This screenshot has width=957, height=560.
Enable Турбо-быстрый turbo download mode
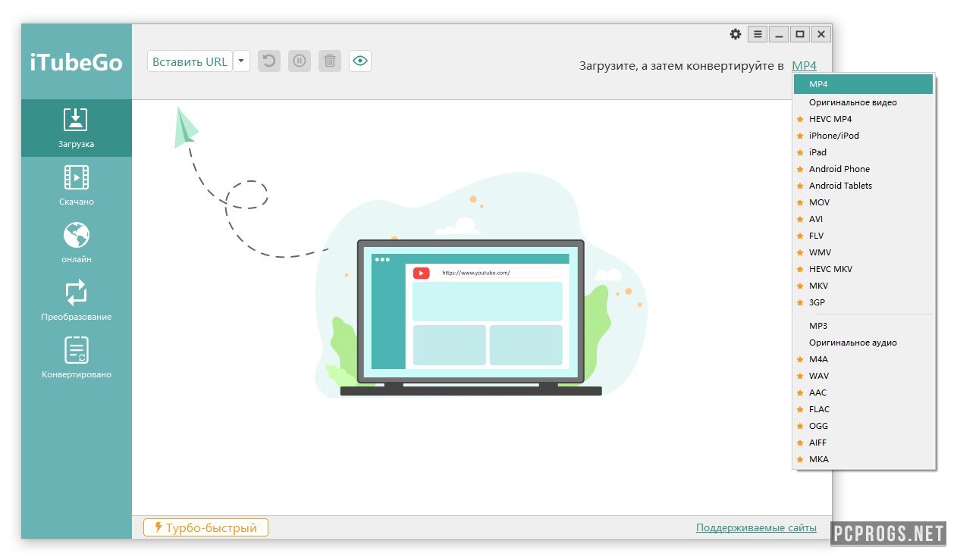click(205, 527)
